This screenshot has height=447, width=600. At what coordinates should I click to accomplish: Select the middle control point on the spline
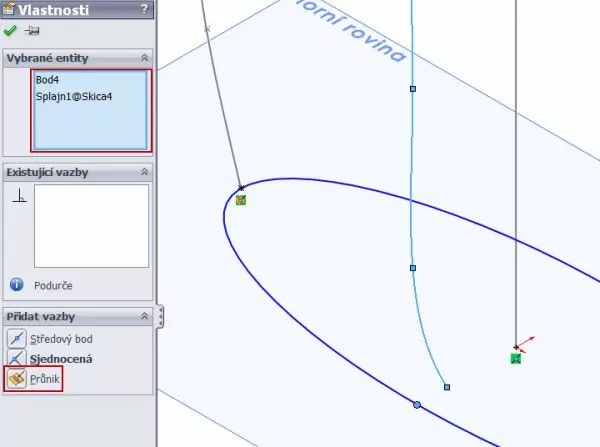pos(412,268)
